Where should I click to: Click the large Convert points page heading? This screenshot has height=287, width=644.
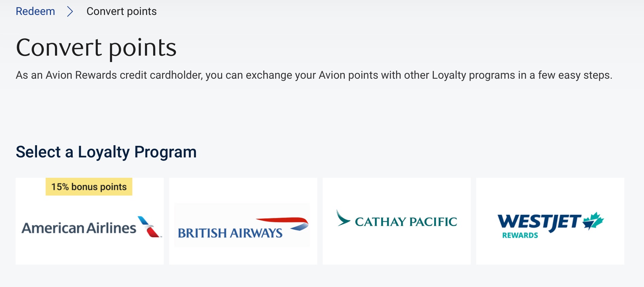[x=96, y=48]
